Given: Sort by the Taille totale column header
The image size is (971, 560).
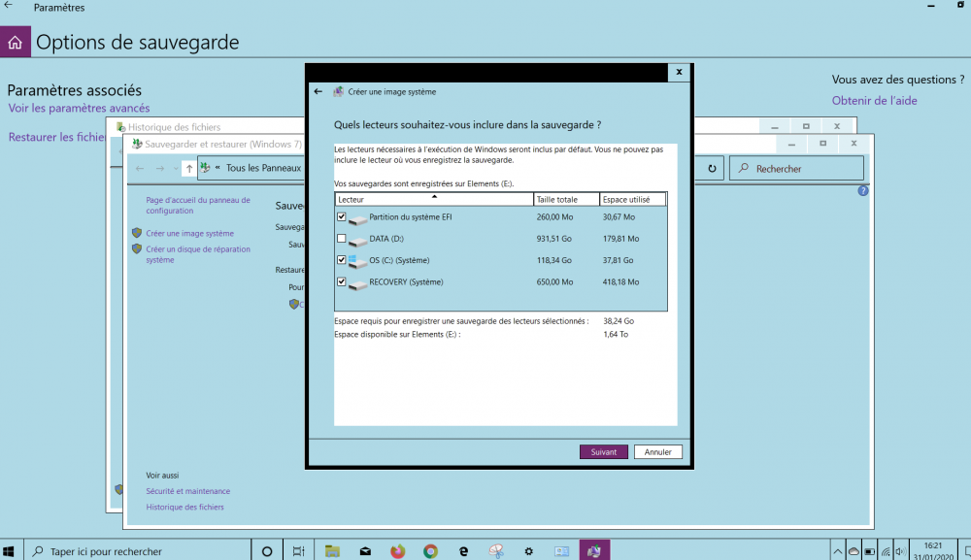Looking at the screenshot, I should (566, 199).
